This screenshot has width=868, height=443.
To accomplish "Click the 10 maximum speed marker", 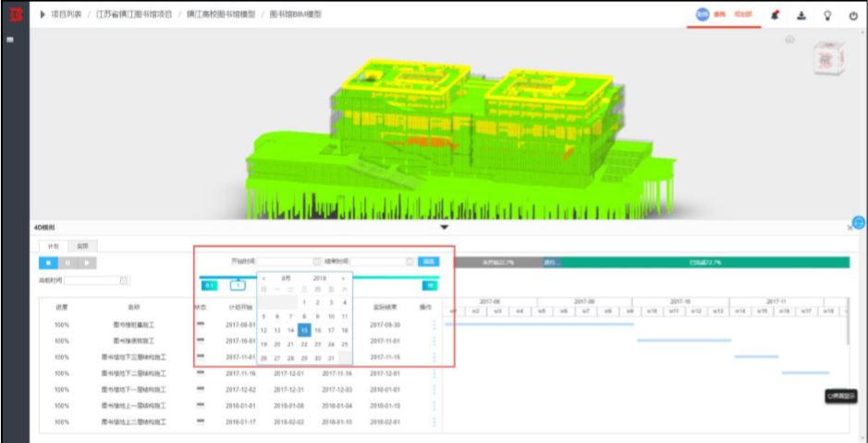I will [430, 286].
